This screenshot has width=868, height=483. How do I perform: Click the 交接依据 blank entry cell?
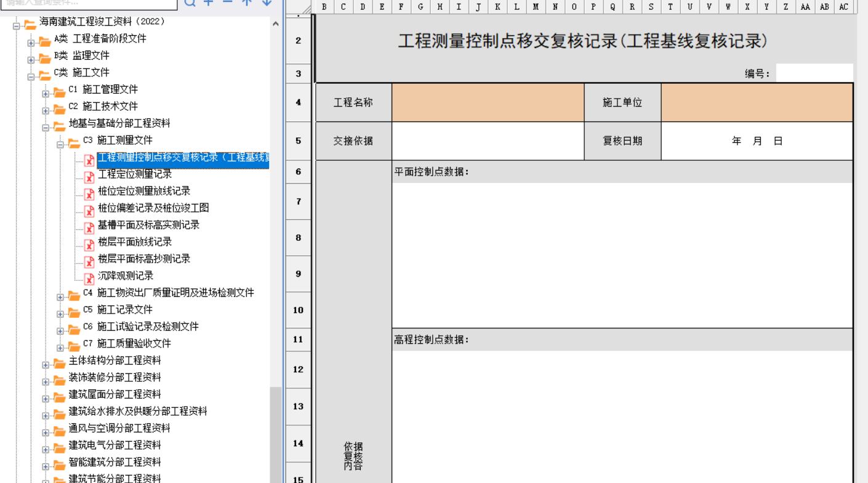click(x=488, y=141)
